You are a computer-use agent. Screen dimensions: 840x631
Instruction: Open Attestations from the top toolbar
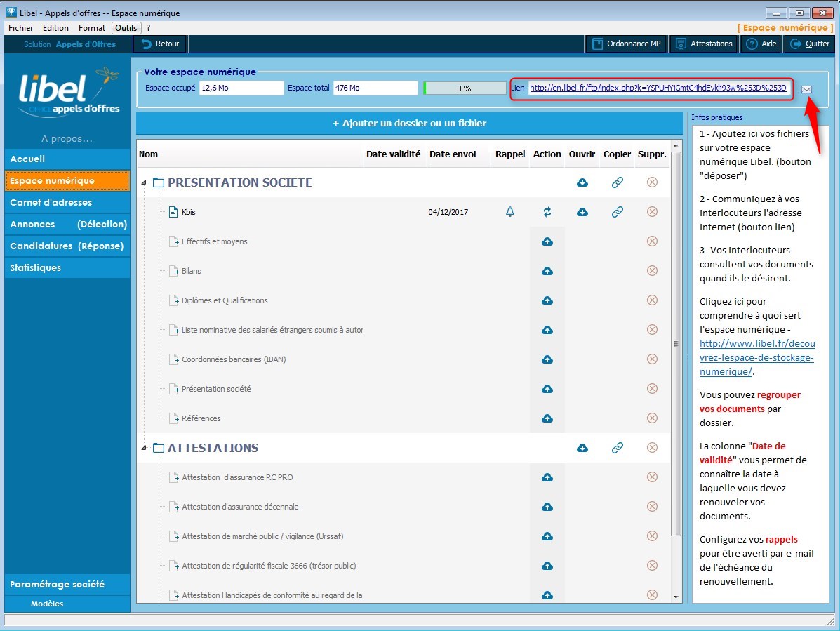point(704,44)
